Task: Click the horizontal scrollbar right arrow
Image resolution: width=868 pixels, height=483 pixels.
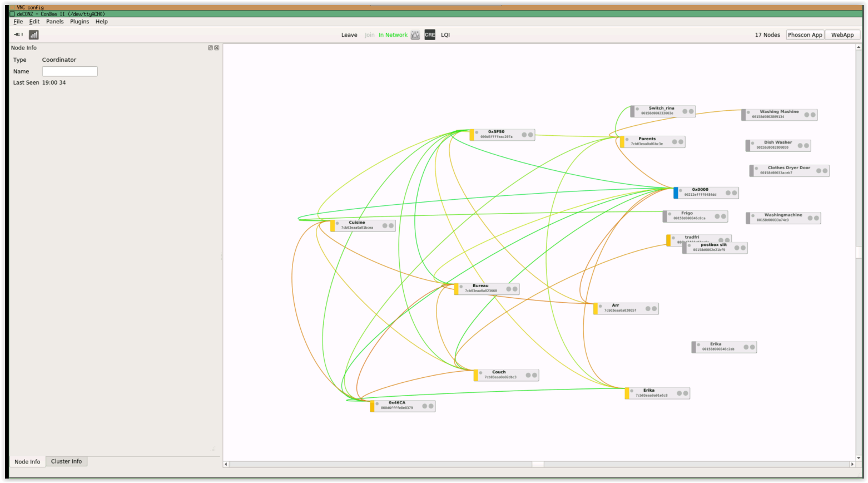Action: click(x=852, y=464)
